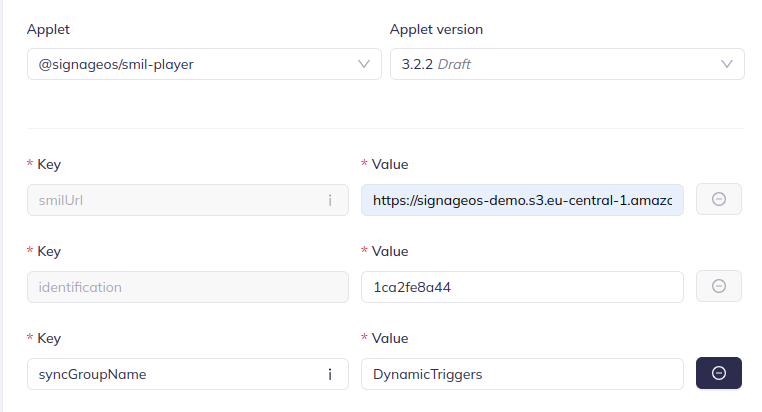Remove the smilUrl key-value row
The width and height of the screenshot is (762, 412).
(x=718, y=200)
